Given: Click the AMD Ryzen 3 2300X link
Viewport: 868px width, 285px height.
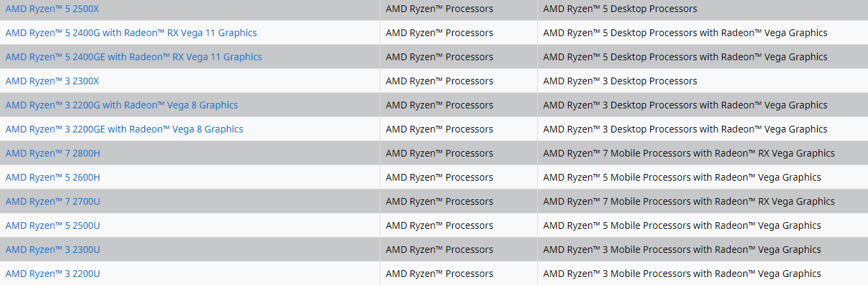Looking at the screenshot, I should [x=52, y=81].
